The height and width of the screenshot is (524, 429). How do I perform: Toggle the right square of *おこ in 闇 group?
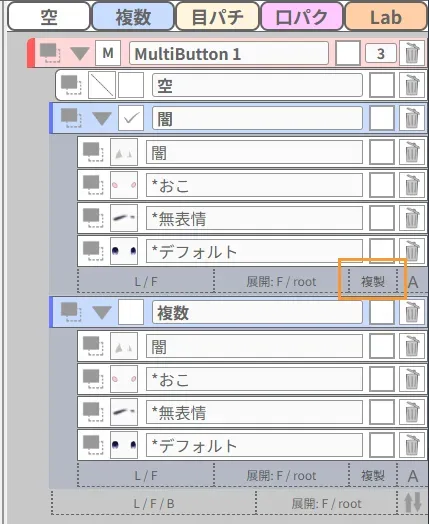pos(382,185)
